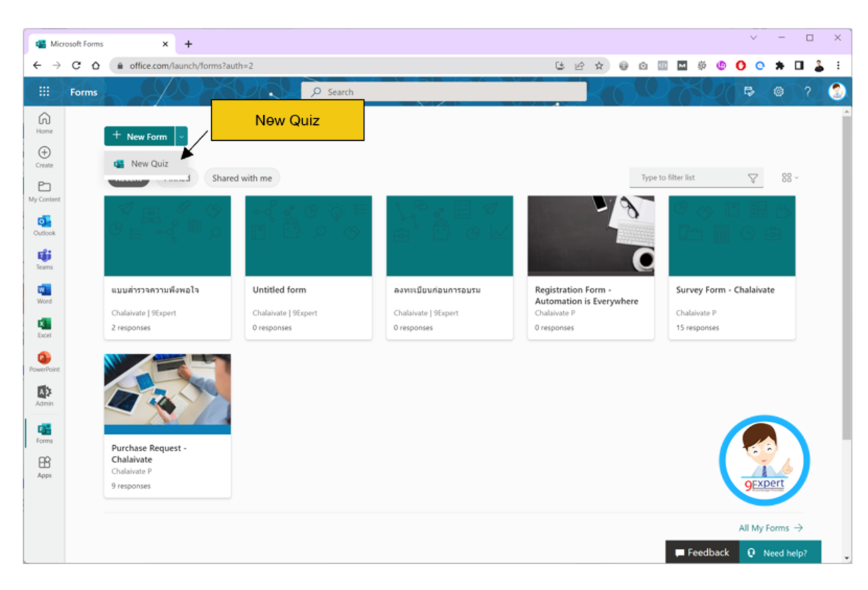Open the Apps section in the sidebar
This screenshot has width=868, height=590.
44,463
